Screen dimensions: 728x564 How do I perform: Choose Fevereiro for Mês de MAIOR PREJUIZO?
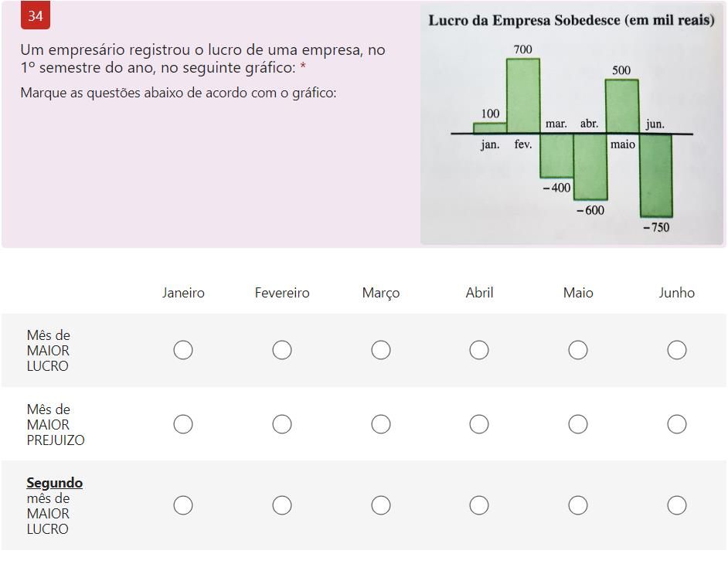click(x=282, y=424)
